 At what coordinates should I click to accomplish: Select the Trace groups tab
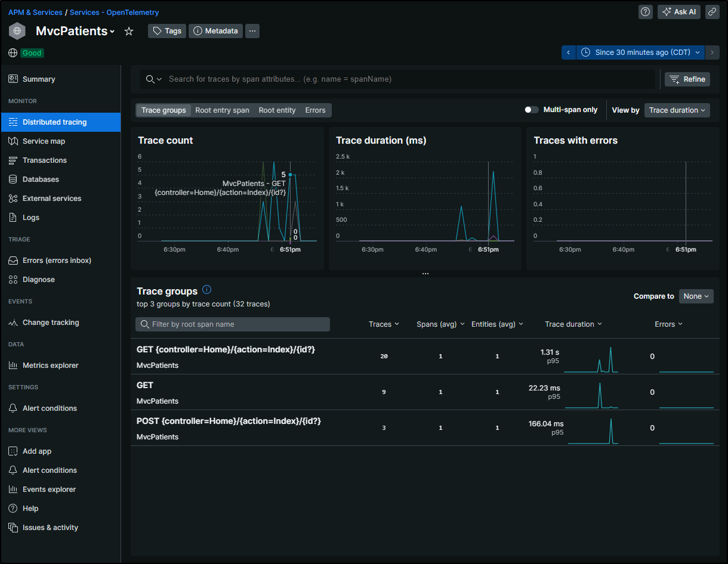[x=164, y=110]
